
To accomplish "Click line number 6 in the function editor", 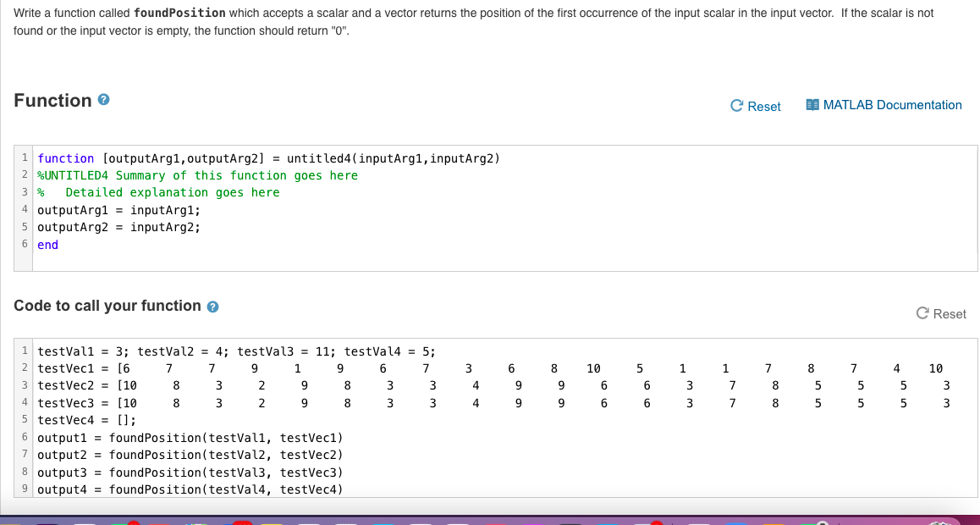I will pyautogui.click(x=25, y=244).
